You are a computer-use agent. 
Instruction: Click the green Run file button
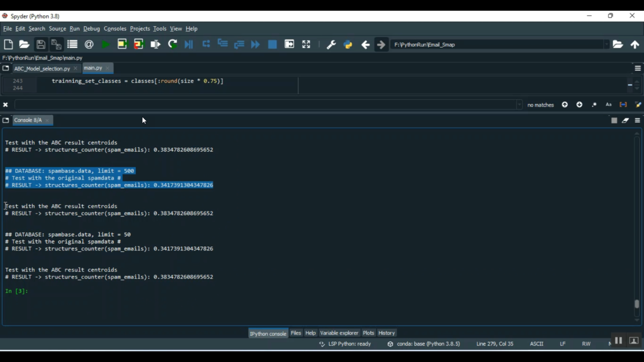tap(105, 45)
